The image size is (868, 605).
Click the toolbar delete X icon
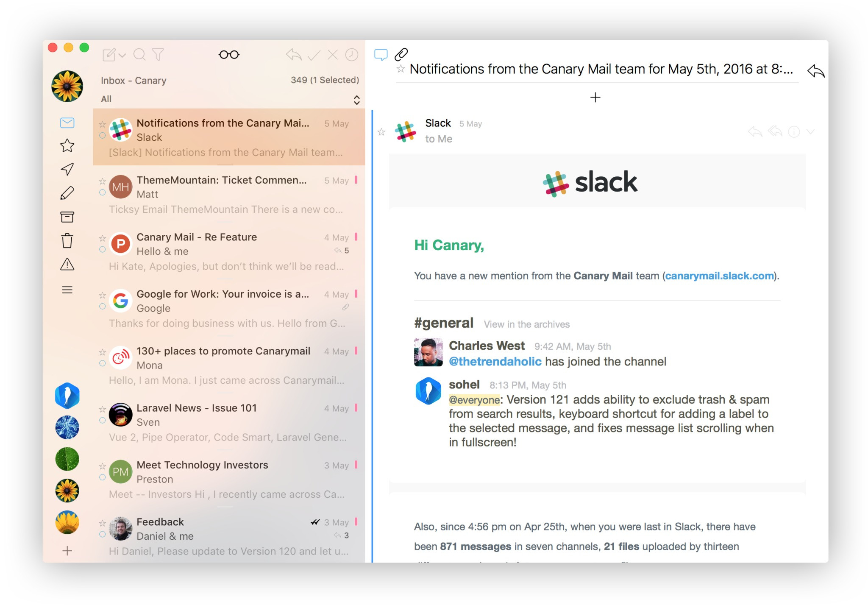pos(333,55)
